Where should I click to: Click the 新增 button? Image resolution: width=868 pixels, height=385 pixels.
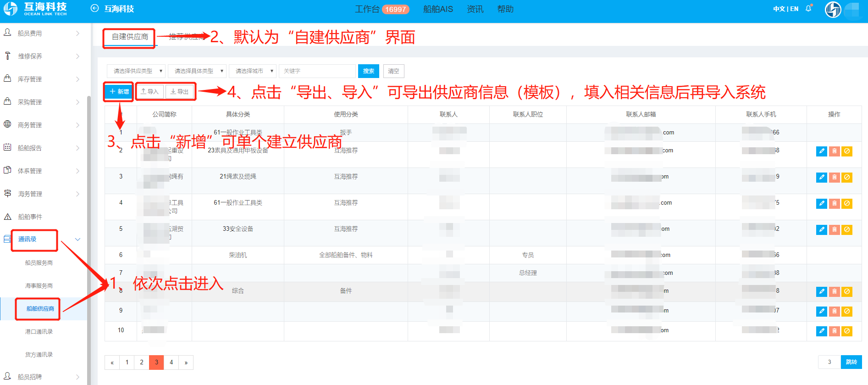[x=119, y=92]
